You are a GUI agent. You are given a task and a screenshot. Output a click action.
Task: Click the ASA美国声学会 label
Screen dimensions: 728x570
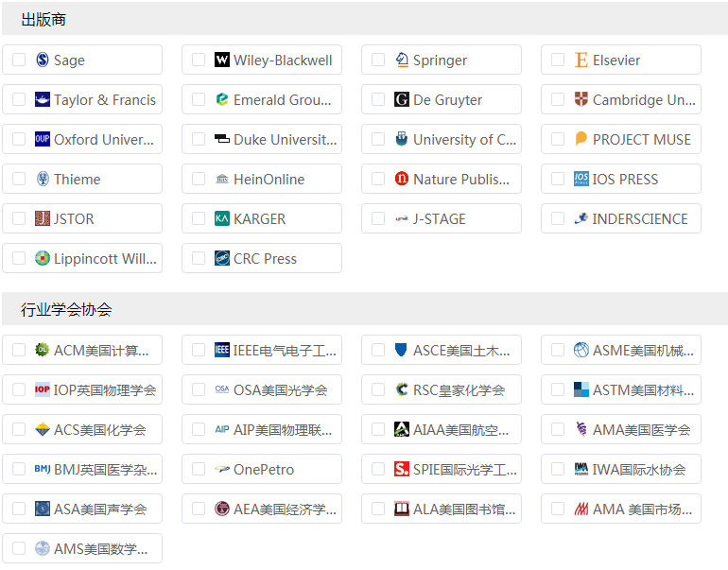[100, 510]
